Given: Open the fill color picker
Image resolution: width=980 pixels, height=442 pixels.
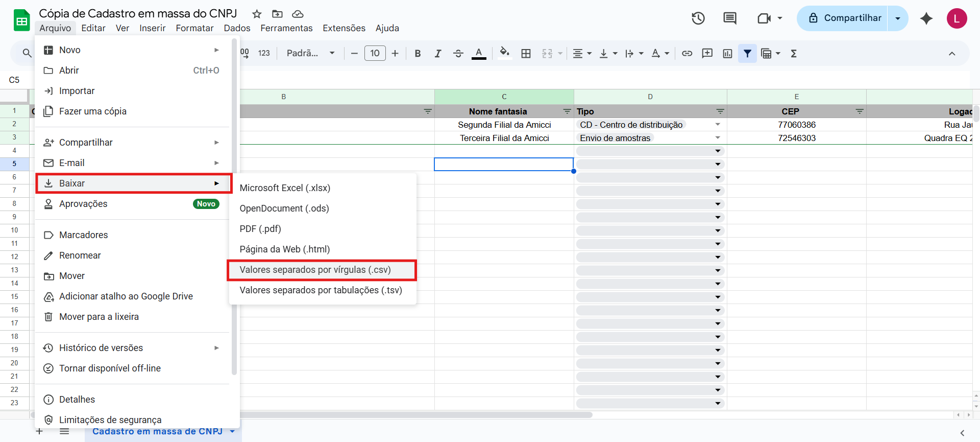Looking at the screenshot, I should point(504,54).
